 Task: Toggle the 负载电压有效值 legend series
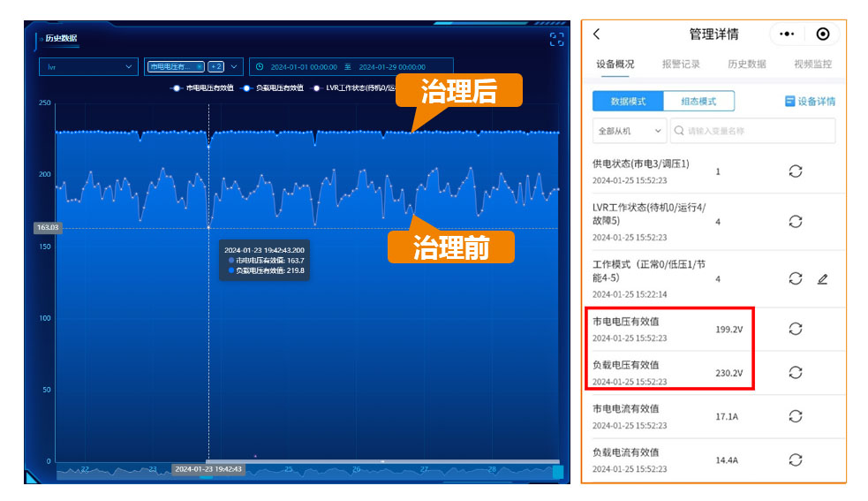point(273,88)
